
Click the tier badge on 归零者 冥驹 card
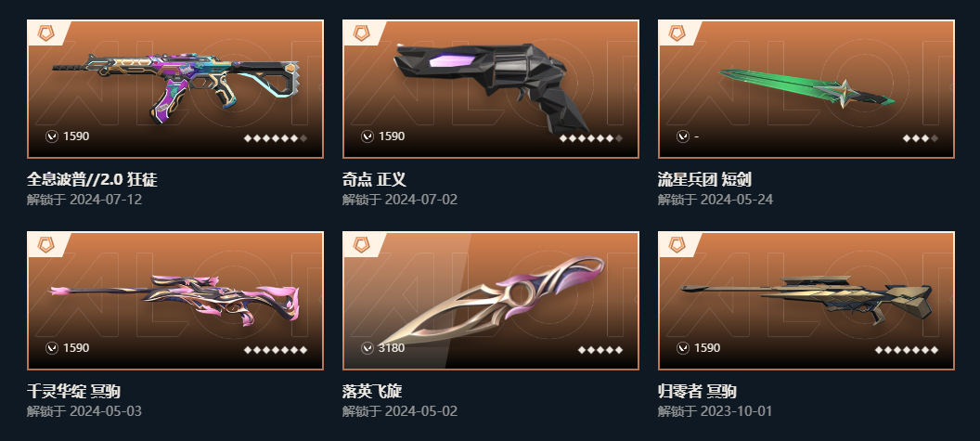(677, 244)
